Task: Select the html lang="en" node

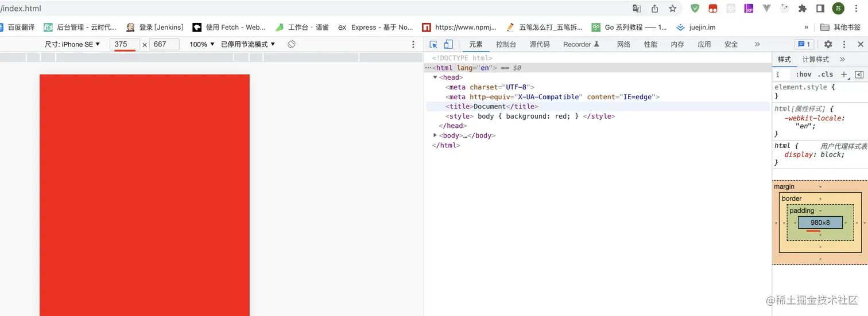Action: click(x=598, y=68)
